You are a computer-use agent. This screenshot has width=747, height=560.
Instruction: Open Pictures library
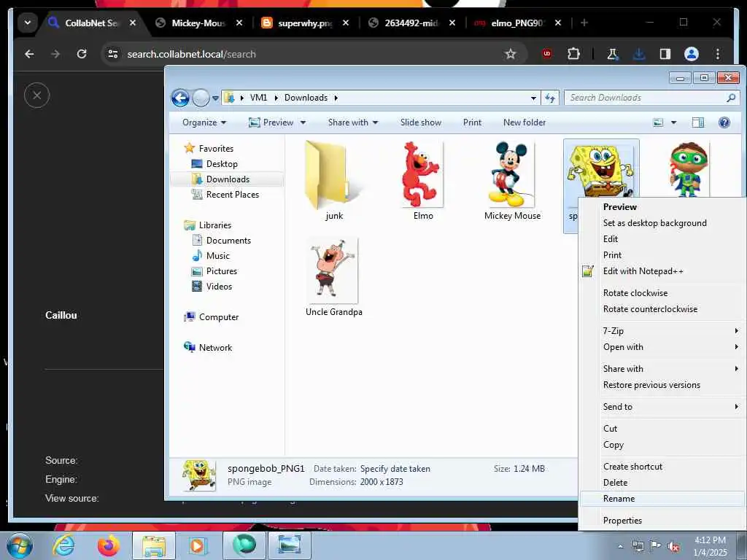coord(222,271)
